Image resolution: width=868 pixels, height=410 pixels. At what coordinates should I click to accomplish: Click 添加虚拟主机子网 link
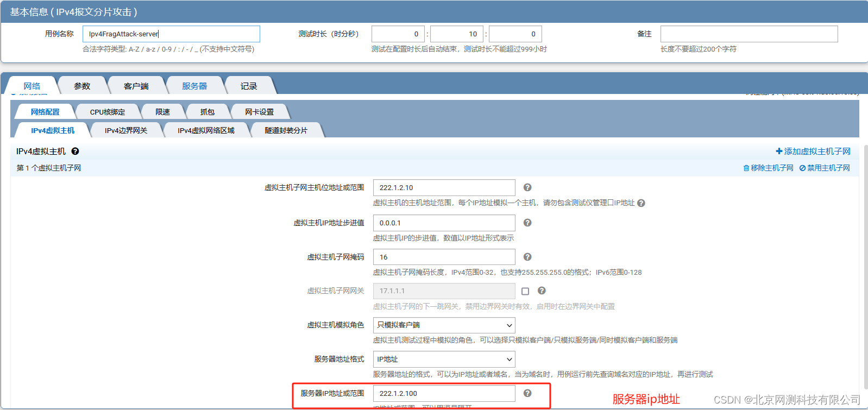point(813,152)
